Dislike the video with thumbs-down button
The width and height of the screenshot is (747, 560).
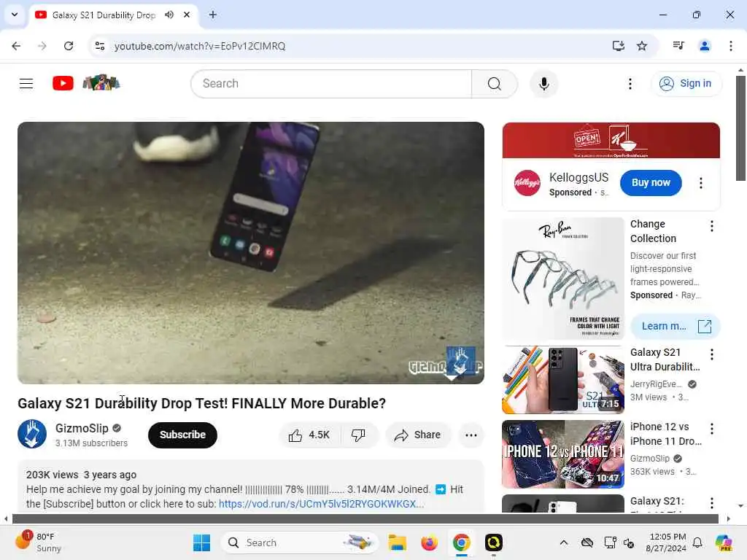pyautogui.click(x=358, y=435)
